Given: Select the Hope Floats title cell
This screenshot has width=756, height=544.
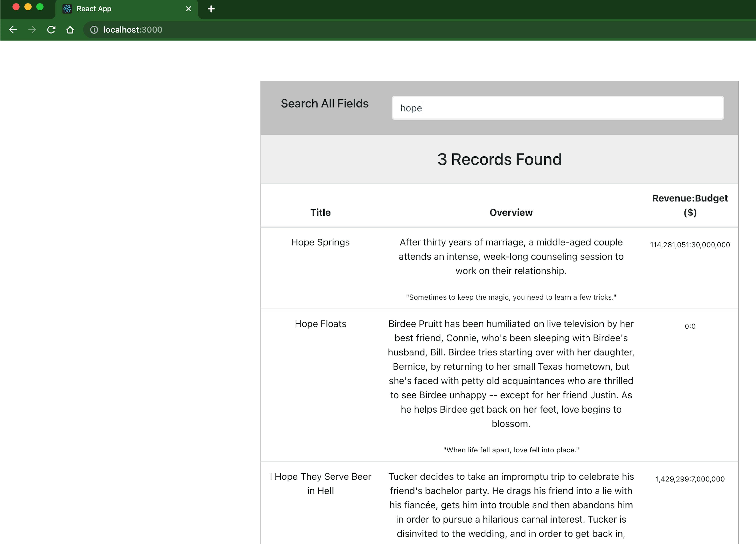Looking at the screenshot, I should pos(320,324).
